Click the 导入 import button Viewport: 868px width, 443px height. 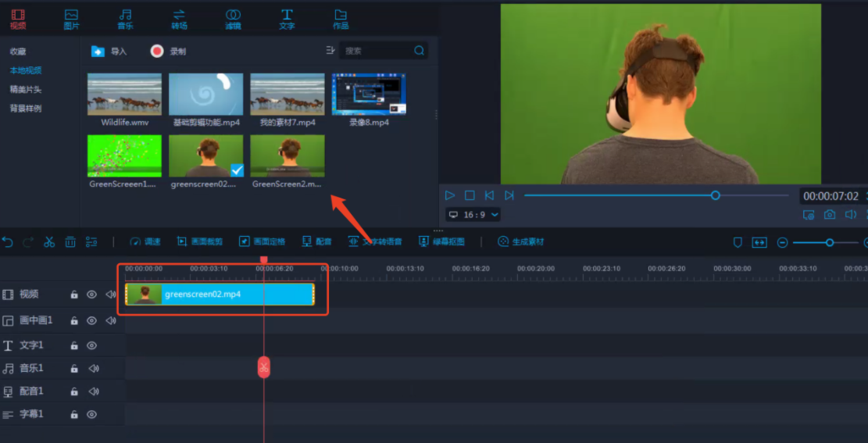[x=109, y=52]
